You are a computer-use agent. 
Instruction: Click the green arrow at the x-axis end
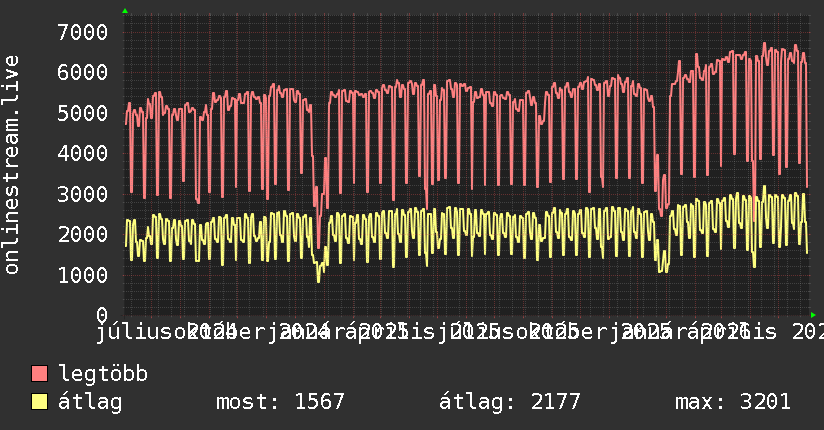pyautogui.click(x=813, y=315)
